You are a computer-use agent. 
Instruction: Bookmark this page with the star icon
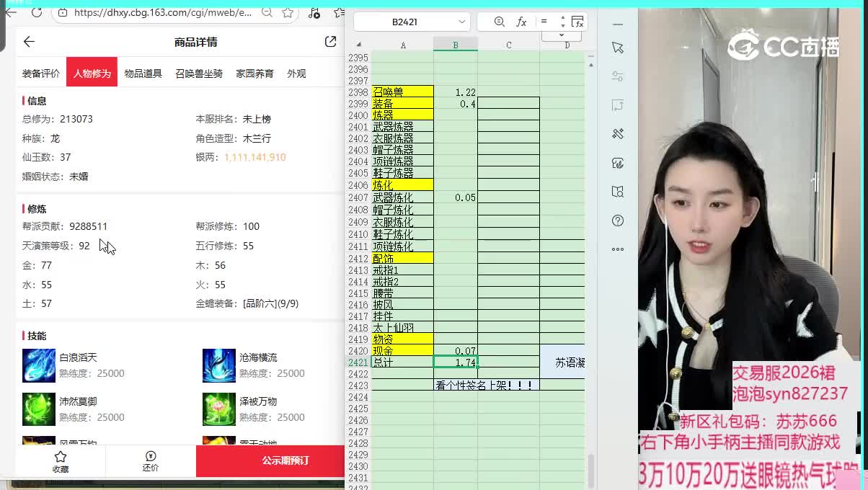[288, 12]
